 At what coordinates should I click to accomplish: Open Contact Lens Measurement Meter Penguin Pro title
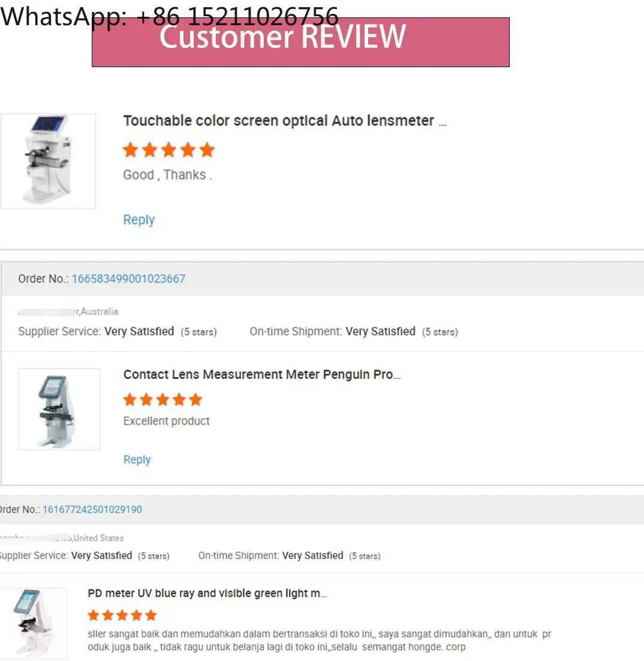click(261, 375)
